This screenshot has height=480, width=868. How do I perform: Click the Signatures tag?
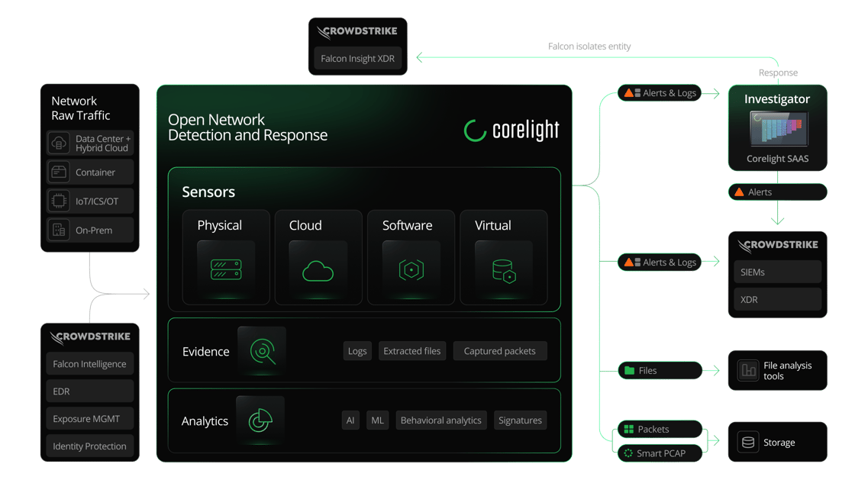click(521, 420)
